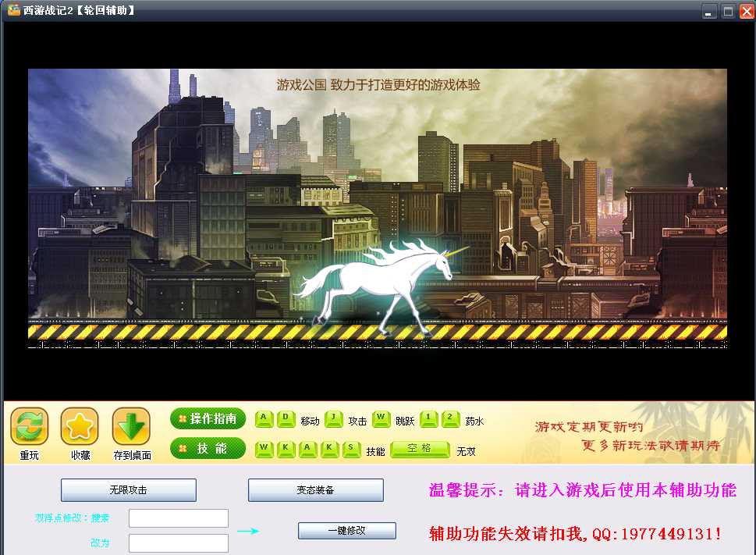This screenshot has height=555, width=756.
Task: Click the S key icon in 技能 row
Action: pos(352,450)
